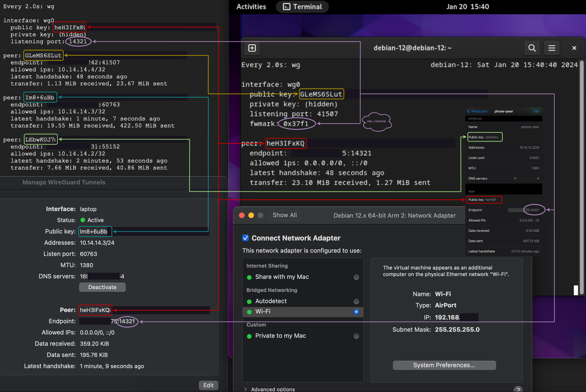Screen dimensions: 586x392
Task: Expand Advanced options disclosure
Action: click(245, 389)
